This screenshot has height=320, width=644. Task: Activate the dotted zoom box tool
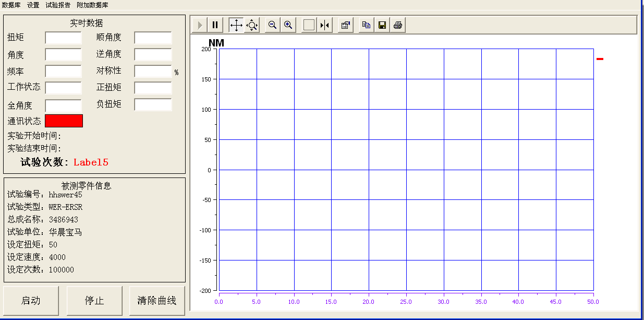click(309, 25)
